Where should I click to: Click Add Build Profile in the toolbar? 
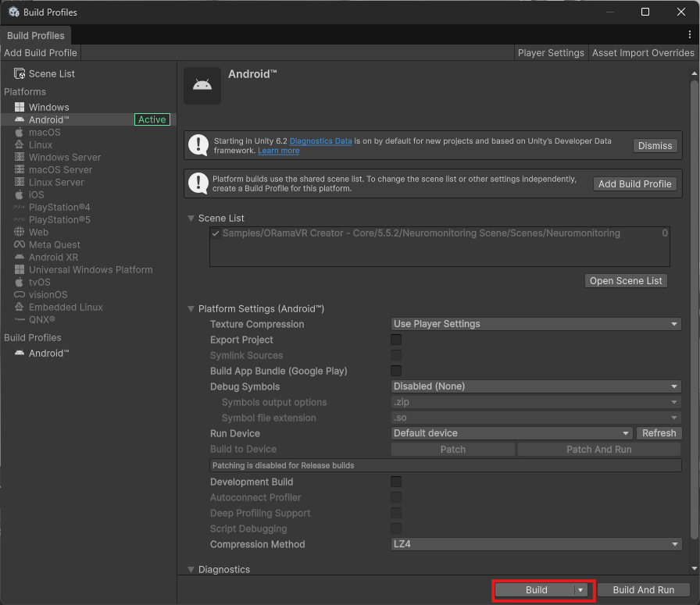(x=41, y=52)
